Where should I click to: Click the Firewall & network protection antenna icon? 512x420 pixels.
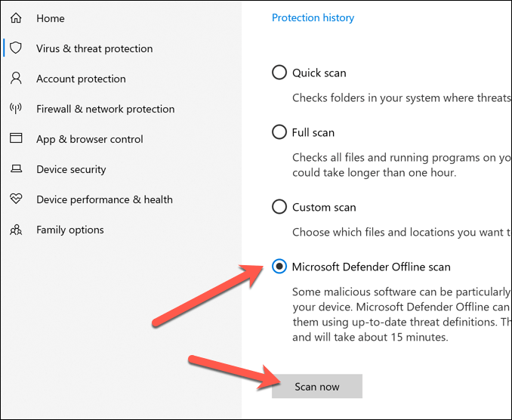tap(15, 109)
